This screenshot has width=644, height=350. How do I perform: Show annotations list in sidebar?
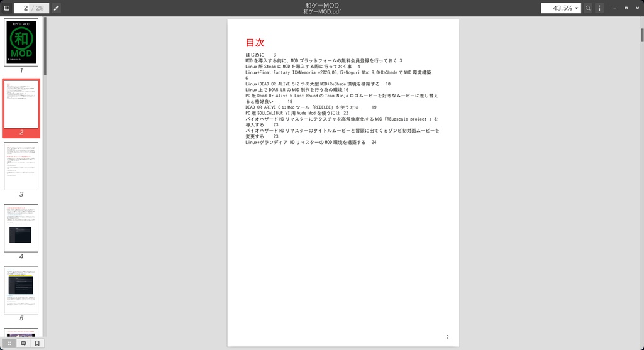23,343
